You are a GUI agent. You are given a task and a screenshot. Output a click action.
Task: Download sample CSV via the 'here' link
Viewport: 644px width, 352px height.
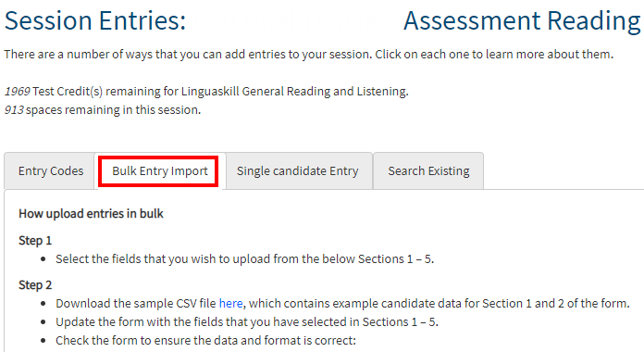[230, 304]
